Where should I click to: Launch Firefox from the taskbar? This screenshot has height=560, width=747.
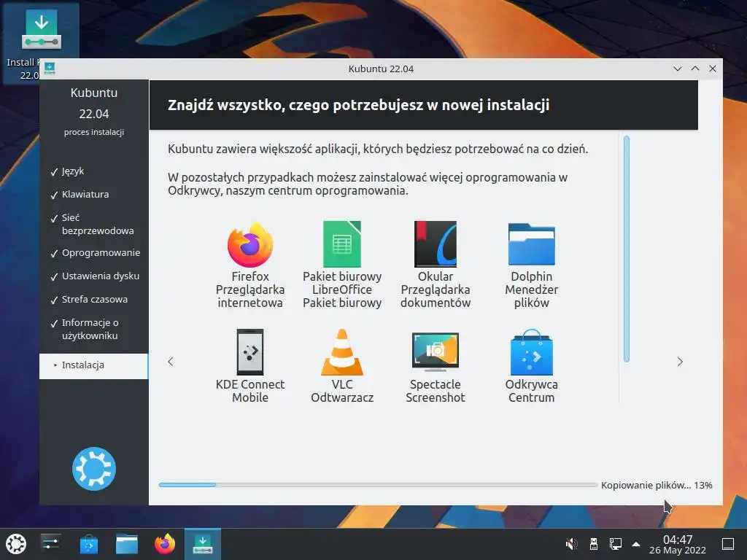click(165, 544)
